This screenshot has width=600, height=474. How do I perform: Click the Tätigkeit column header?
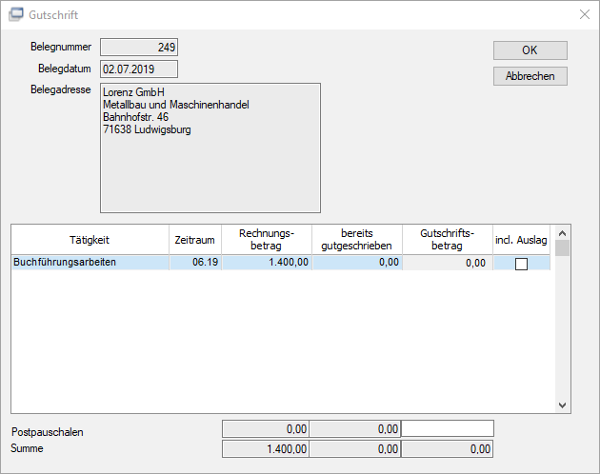[x=90, y=240]
